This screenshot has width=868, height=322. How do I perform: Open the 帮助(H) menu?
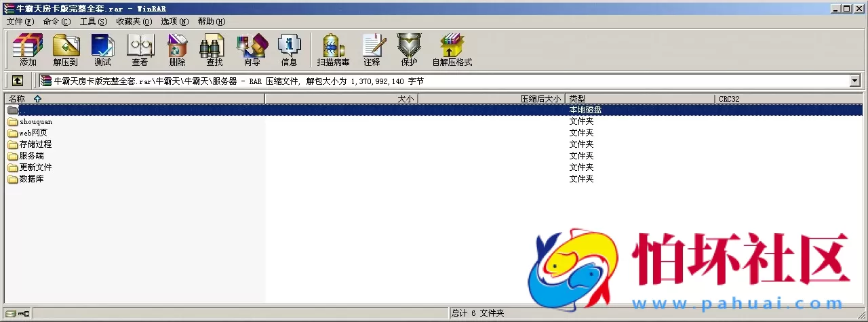[x=212, y=22]
